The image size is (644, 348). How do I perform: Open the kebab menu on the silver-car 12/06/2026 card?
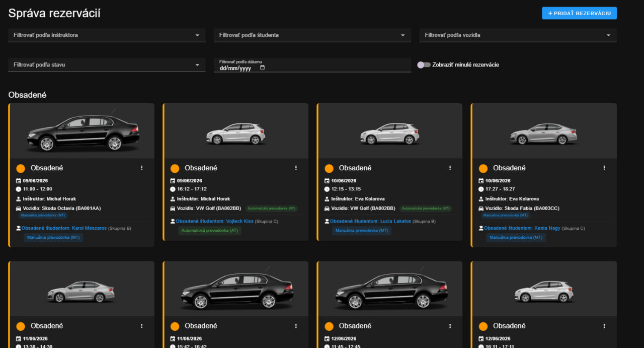[604, 326]
